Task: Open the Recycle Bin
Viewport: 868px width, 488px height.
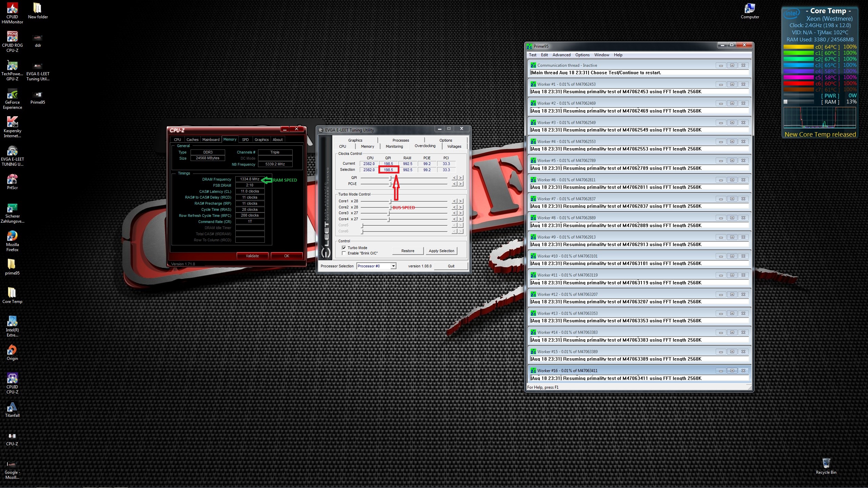Action: coord(826,466)
